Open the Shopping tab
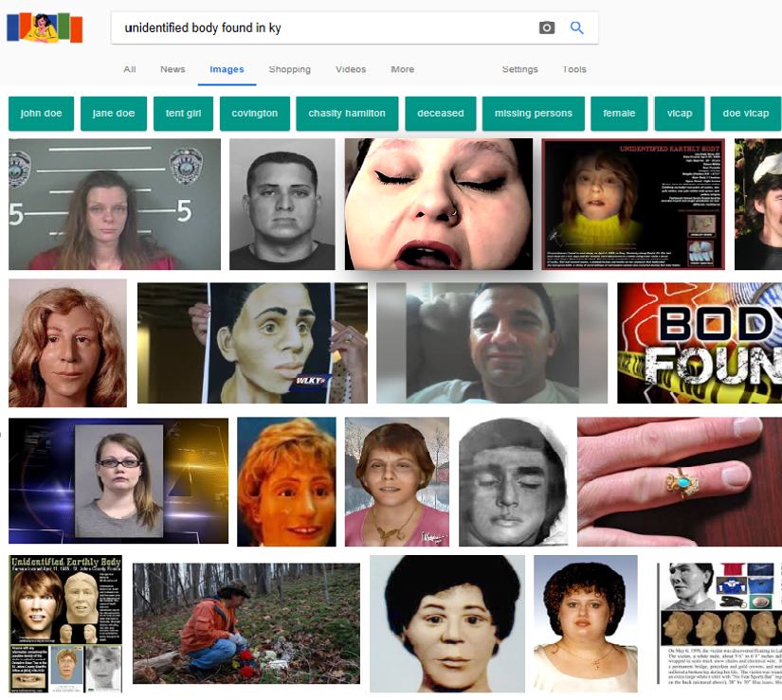Viewport: 782px width, 700px height. (290, 69)
